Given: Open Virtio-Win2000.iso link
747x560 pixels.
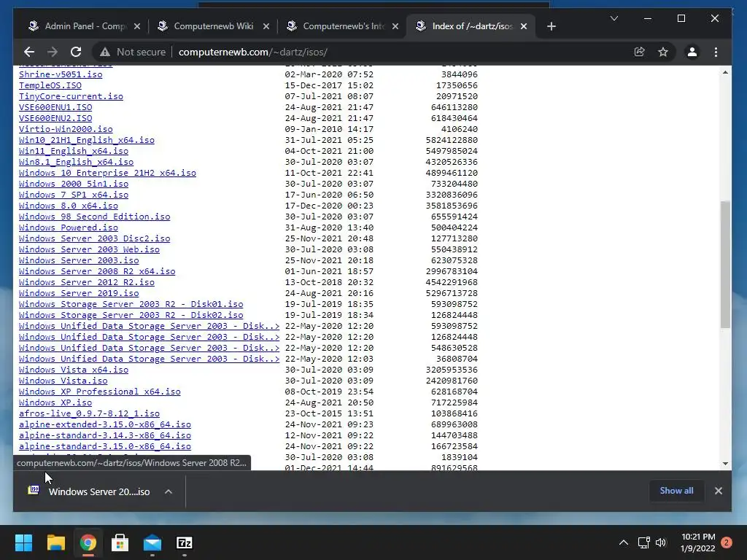Looking at the screenshot, I should (x=66, y=129).
